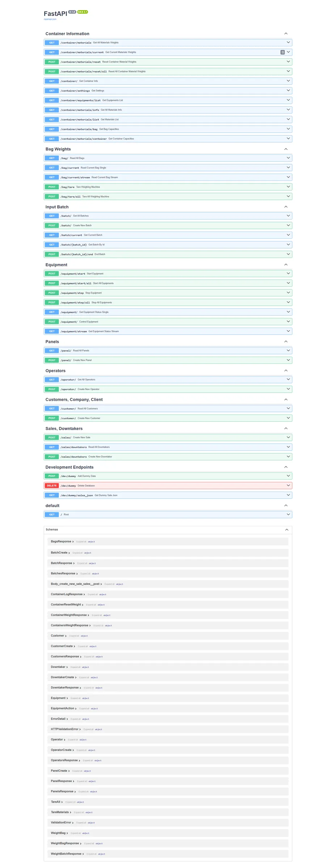Screen dimensions: 336x868
Task: Expand the ErrorDetail schema
Action: (x=59, y=719)
